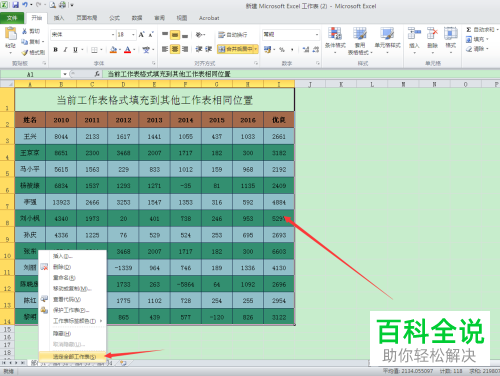Switch to the Acrobat ribbon tab
500x376 pixels.
click(209, 18)
